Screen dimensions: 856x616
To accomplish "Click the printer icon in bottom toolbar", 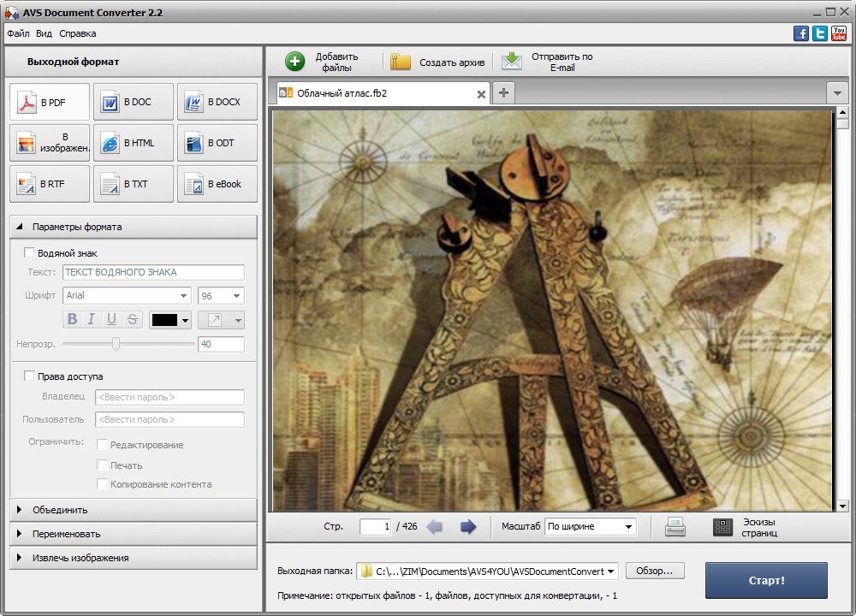I will point(675,527).
